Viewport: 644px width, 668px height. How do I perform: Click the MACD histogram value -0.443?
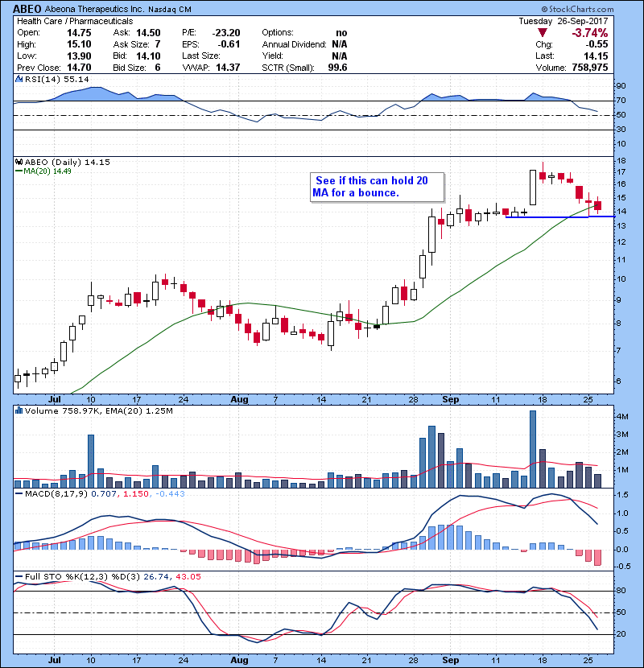(170, 494)
